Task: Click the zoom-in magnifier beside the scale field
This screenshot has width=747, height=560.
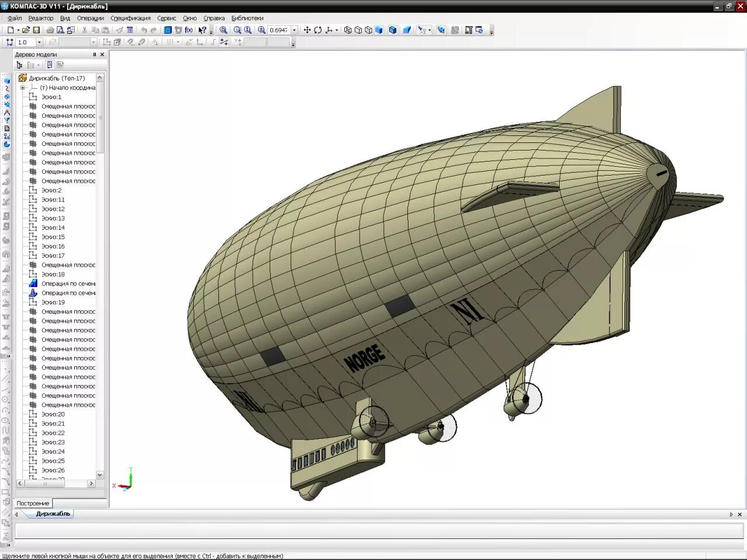Action: pyautogui.click(x=261, y=30)
